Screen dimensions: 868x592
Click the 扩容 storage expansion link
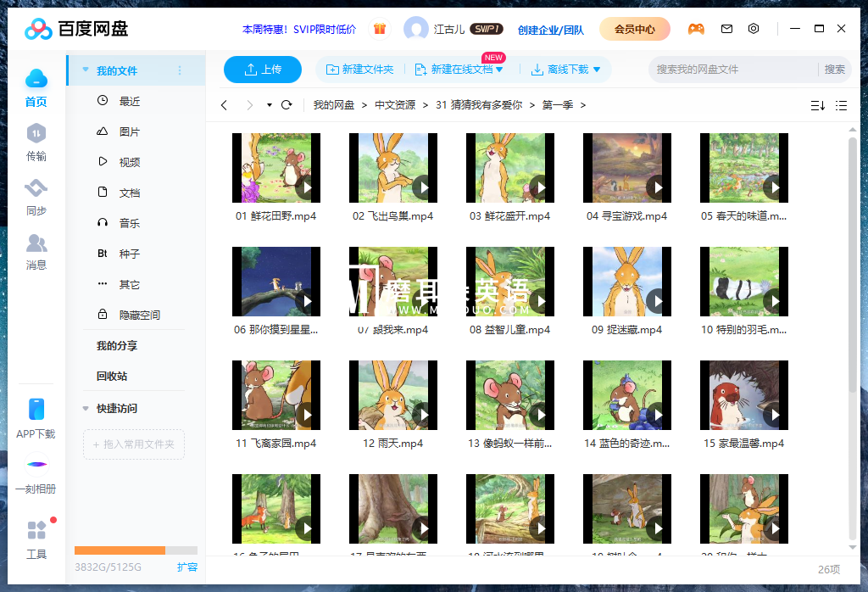(187, 567)
